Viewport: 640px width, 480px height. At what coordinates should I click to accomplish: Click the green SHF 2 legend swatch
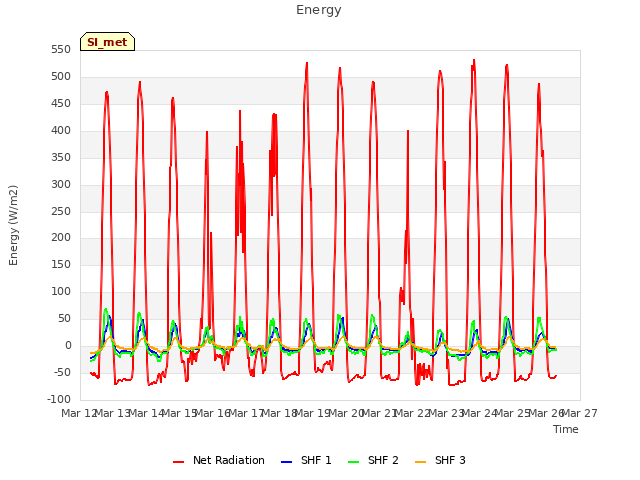[x=353, y=462]
